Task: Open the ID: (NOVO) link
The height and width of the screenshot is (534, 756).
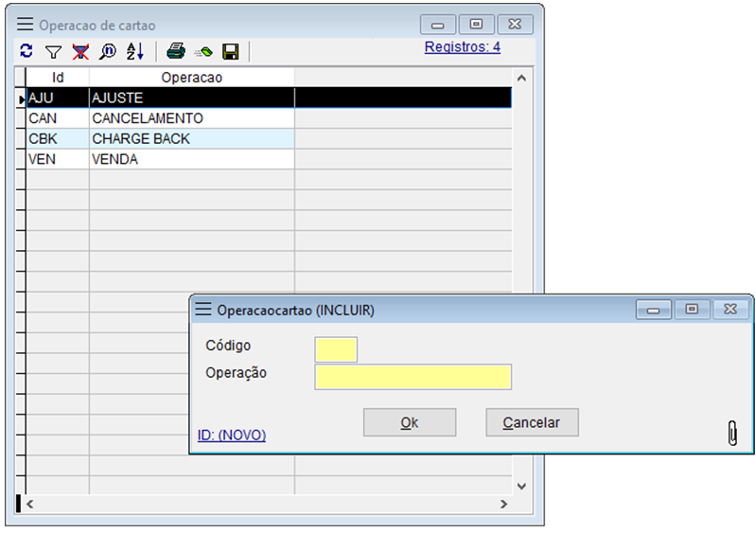Action: 232,435
